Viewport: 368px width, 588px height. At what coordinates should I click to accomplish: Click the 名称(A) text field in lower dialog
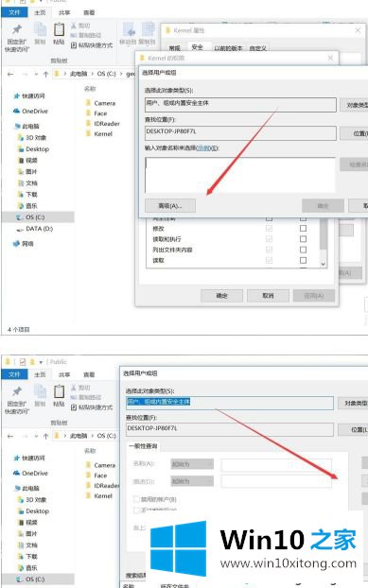click(x=276, y=464)
